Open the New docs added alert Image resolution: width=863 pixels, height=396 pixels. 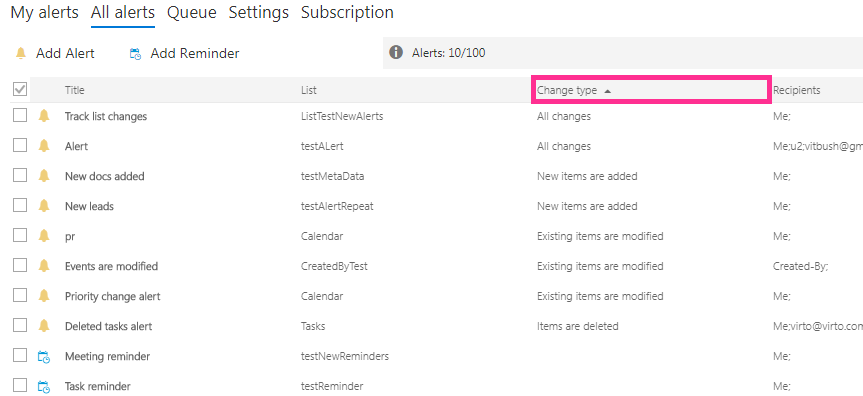click(x=105, y=176)
